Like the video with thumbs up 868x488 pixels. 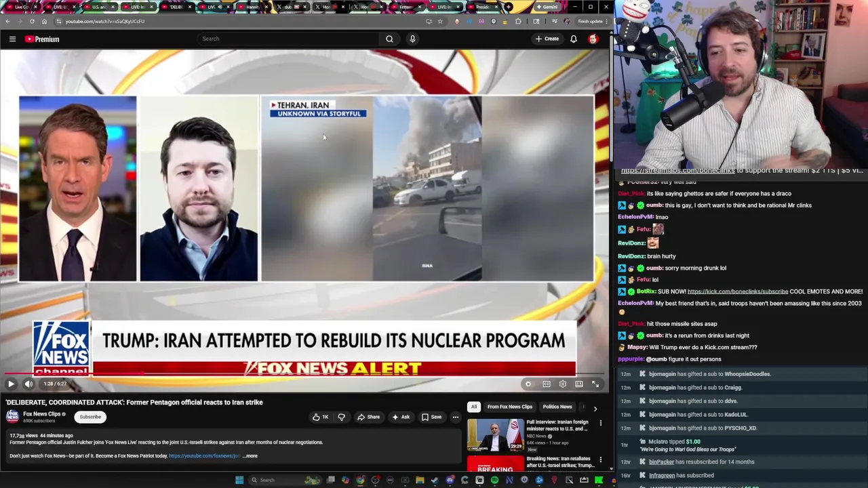click(x=321, y=417)
